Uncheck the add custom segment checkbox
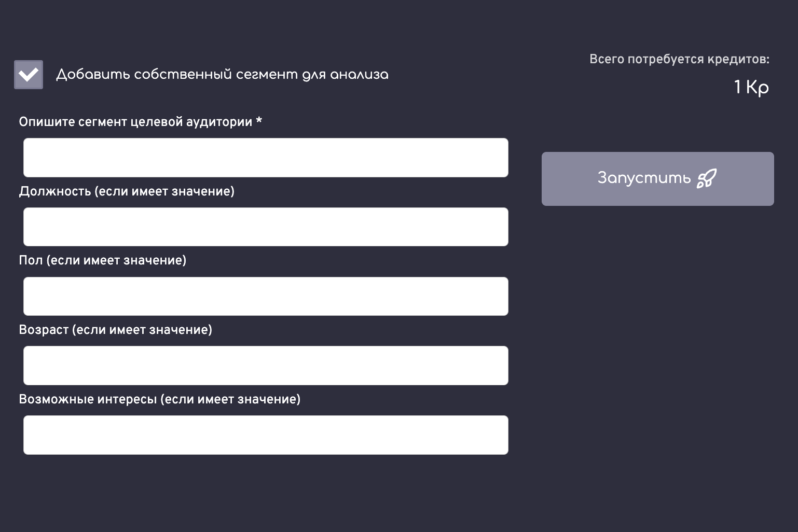 point(29,75)
